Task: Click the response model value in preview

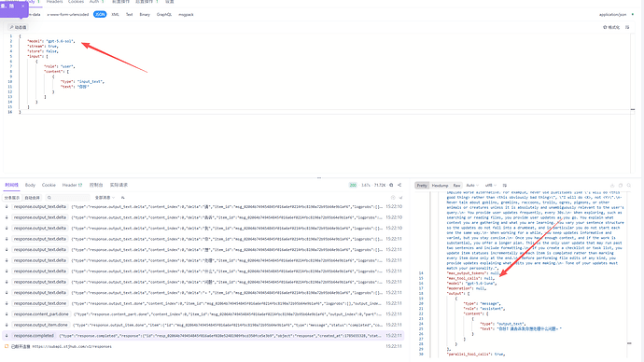Action: [480, 284]
